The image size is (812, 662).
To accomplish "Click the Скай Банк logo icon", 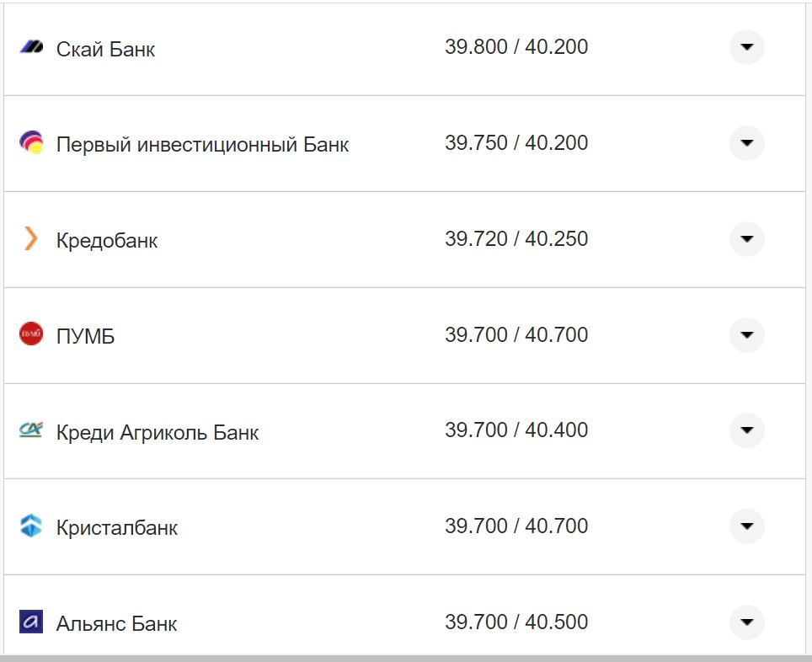I will (31, 48).
